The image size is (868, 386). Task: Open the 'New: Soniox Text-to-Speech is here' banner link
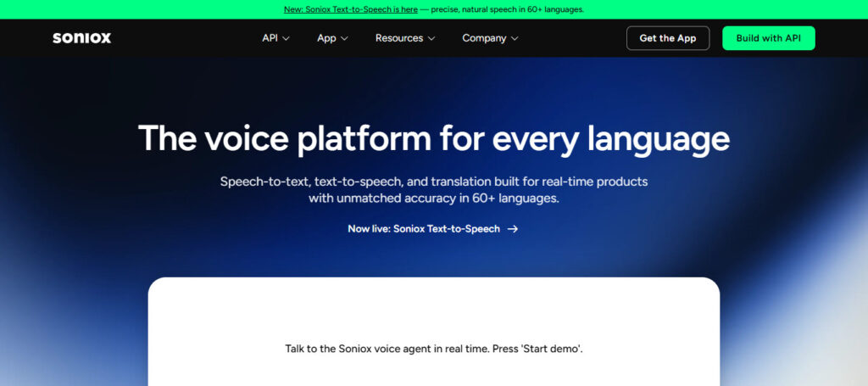pos(350,9)
